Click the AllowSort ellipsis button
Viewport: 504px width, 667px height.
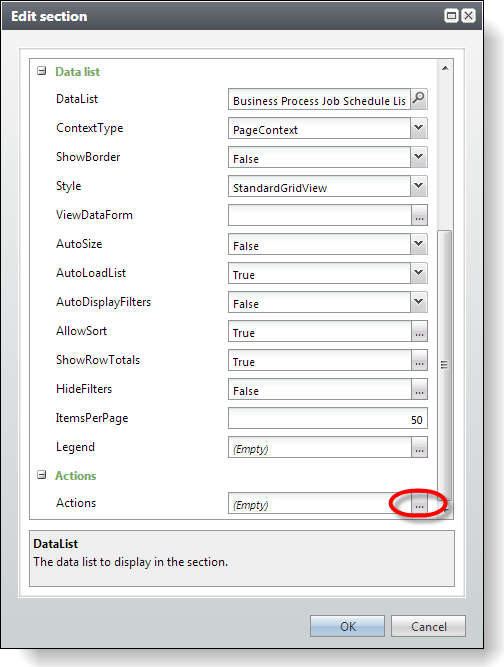[419, 331]
